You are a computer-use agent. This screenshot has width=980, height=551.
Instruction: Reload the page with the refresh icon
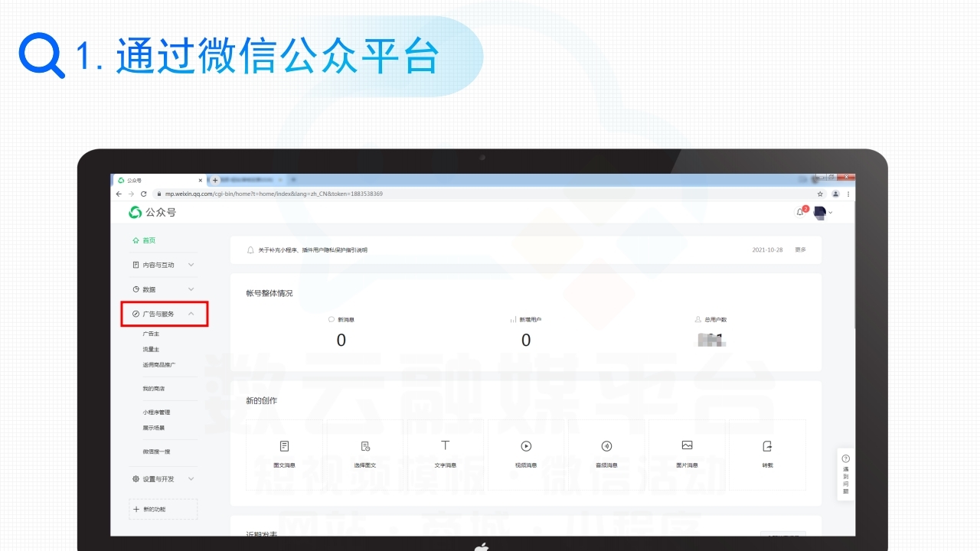click(143, 194)
